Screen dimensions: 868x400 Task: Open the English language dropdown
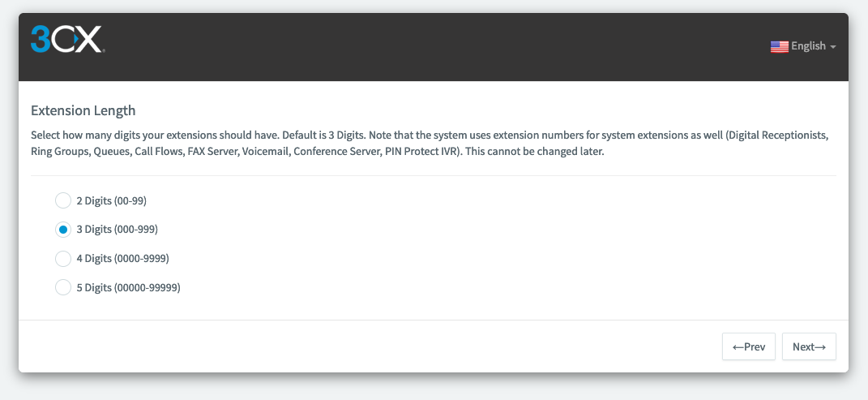(803, 46)
